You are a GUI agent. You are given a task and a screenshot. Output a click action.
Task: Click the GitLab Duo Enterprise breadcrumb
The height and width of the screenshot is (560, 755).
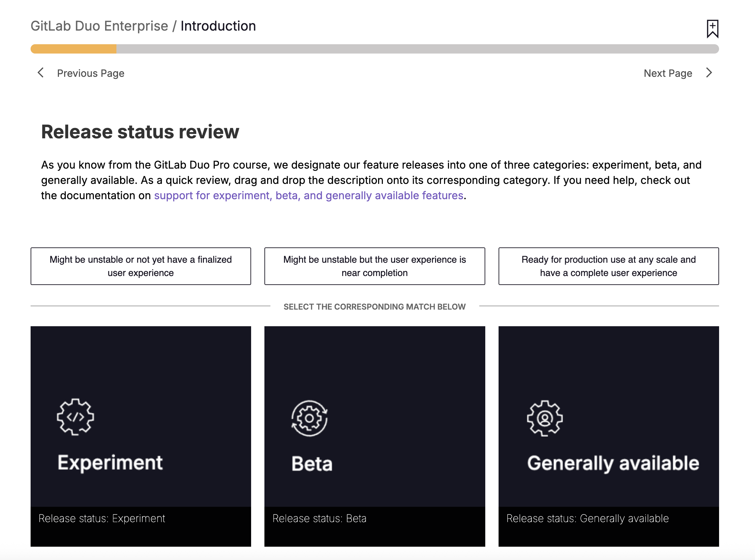99,26
